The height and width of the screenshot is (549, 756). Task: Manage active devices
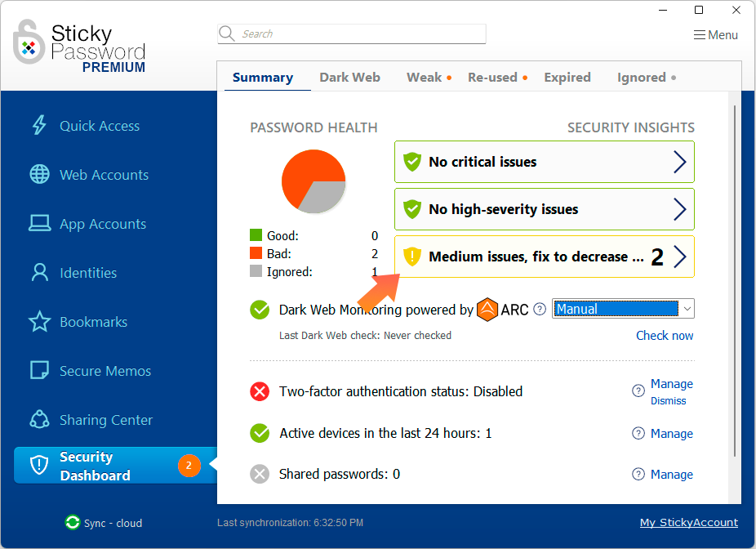(x=672, y=433)
